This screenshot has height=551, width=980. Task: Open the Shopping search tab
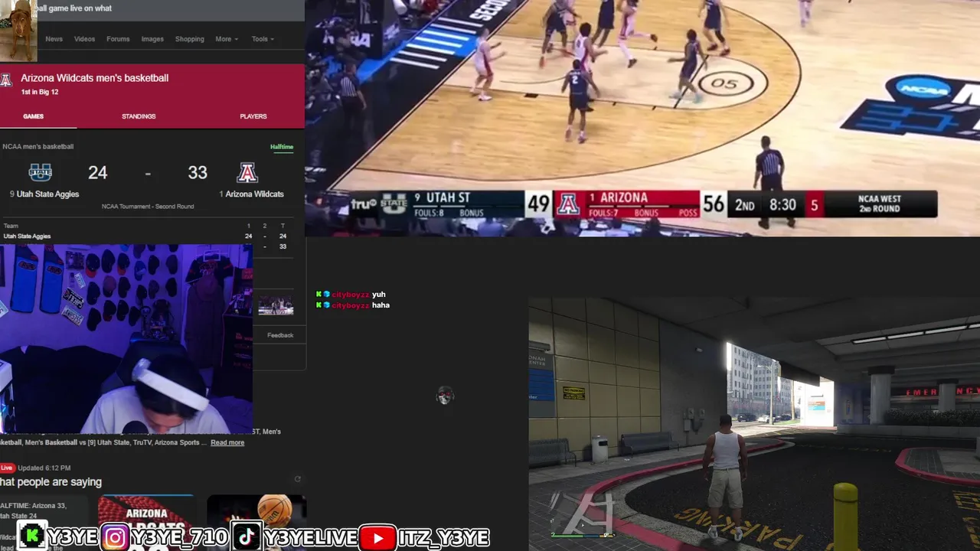(x=189, y=39)
